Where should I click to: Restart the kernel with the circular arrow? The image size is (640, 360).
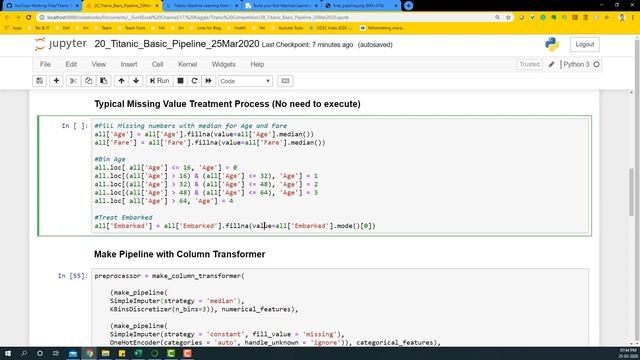point(194,81)
